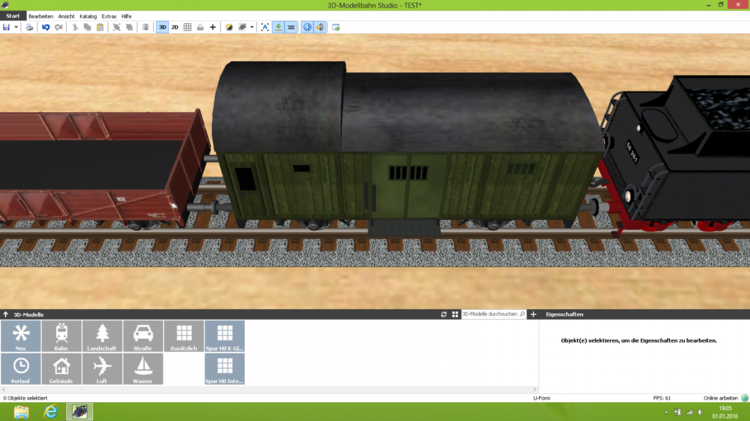Expand the save button dropdown arrow
Viewport: 750px width, 421px height.
click(x=16, y=27)
